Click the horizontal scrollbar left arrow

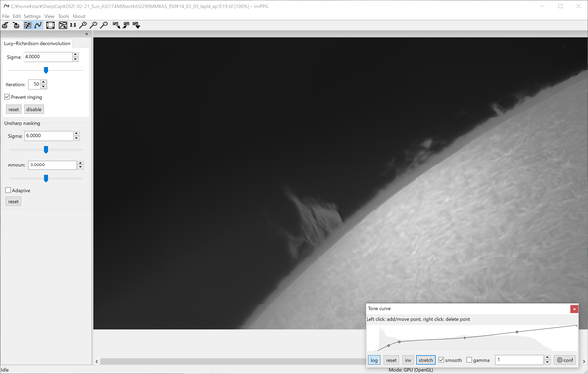point(97,361)
